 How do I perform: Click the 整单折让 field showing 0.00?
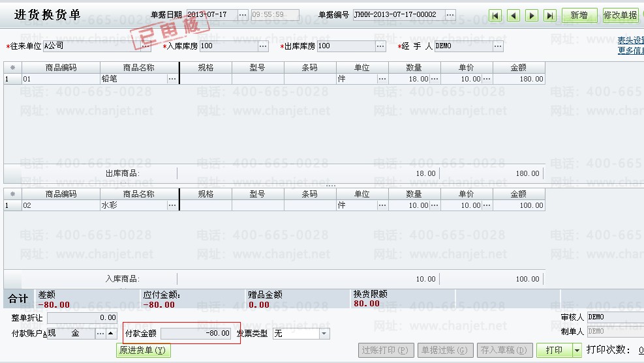(82, 317)
